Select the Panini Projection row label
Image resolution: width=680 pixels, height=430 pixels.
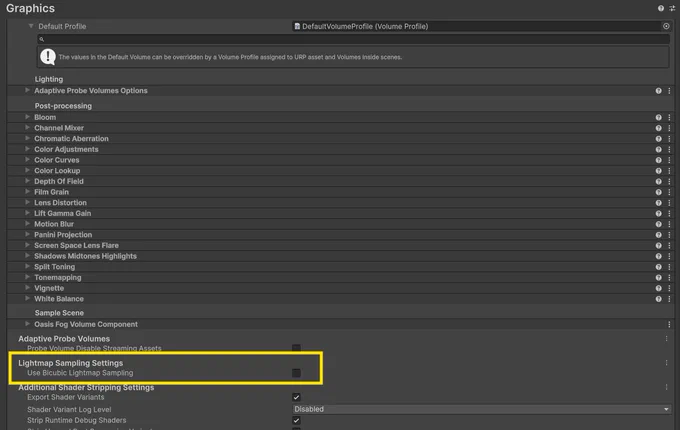pyautogui.click(x=63, y=235)
